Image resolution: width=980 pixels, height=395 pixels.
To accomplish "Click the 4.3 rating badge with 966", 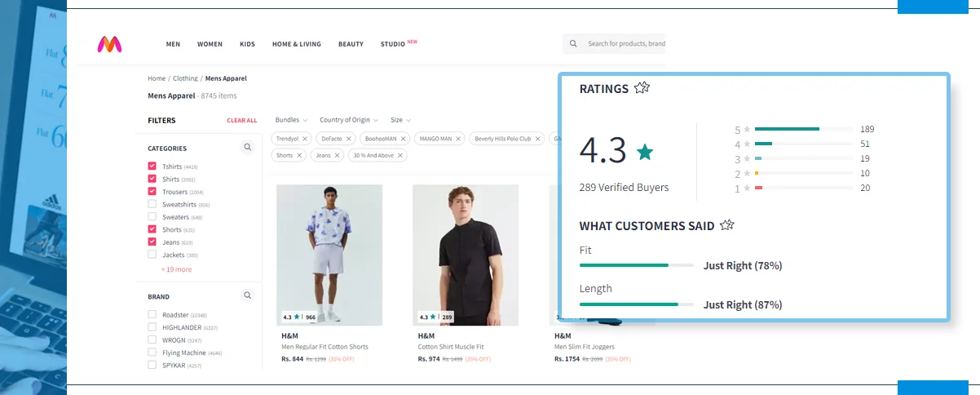I will point(299,317).
